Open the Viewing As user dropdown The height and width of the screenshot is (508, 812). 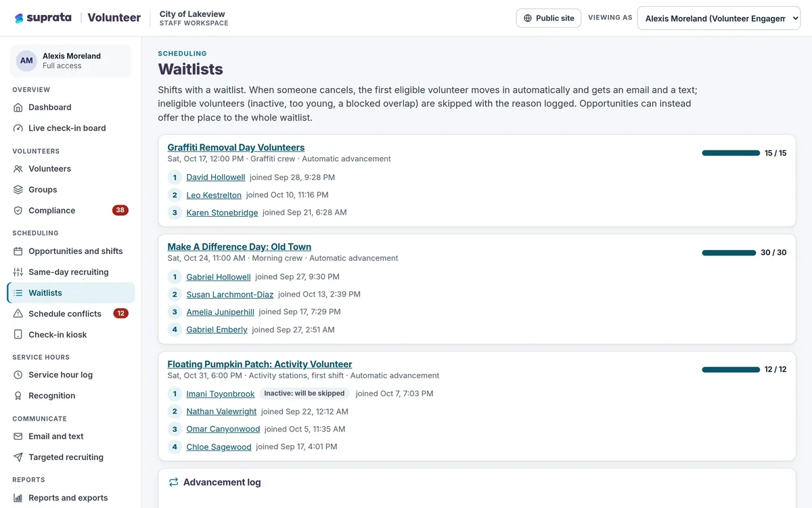tap(719, 18)
